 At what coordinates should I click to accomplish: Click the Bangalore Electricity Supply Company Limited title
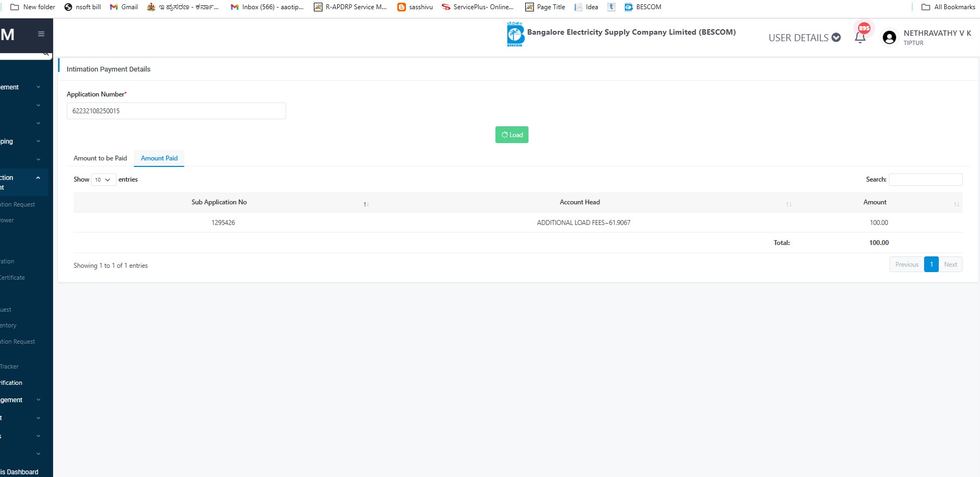(x=631, y=32)
